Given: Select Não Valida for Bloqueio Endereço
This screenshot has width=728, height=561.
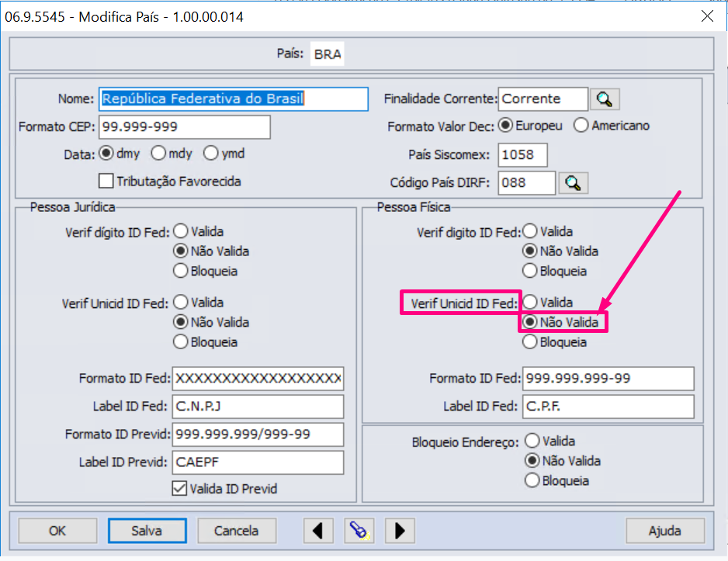Looking at the screenshot, I should (532, 461).
